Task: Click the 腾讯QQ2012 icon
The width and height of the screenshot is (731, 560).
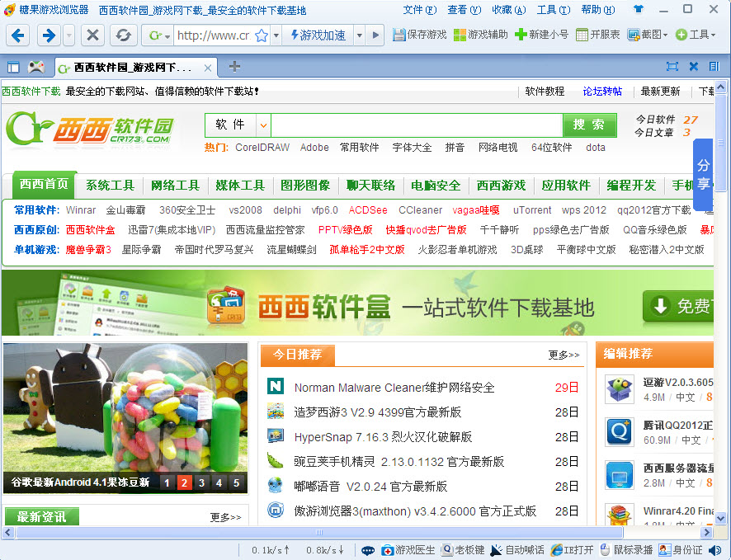Action: pos(620,432)
